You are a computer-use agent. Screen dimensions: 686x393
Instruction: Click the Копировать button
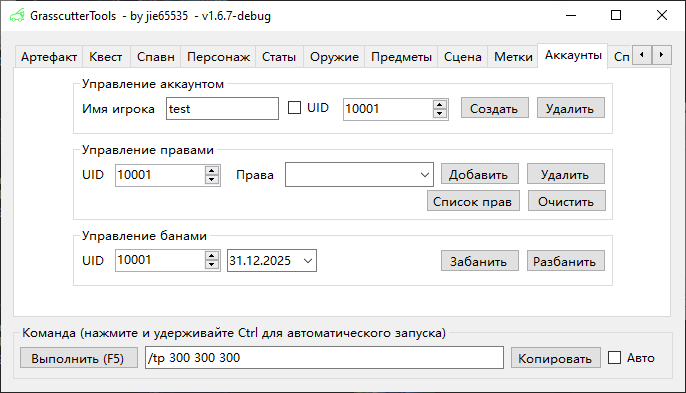pyautogui.click(x=556, y=358)
